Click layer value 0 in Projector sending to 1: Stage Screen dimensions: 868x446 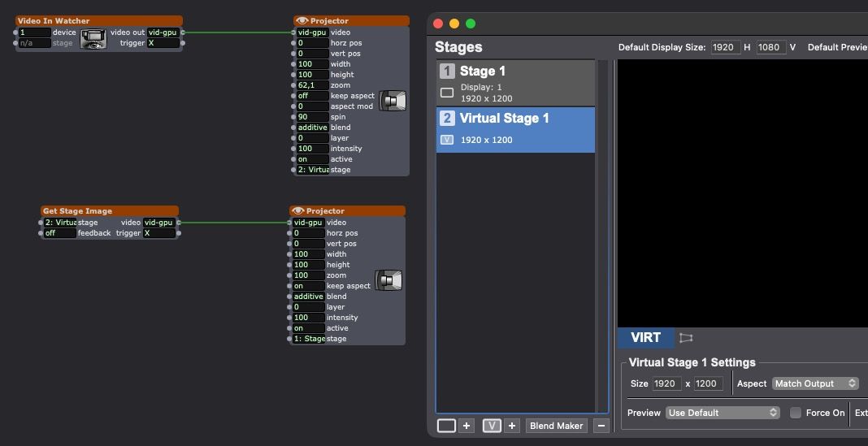point(308,307)
